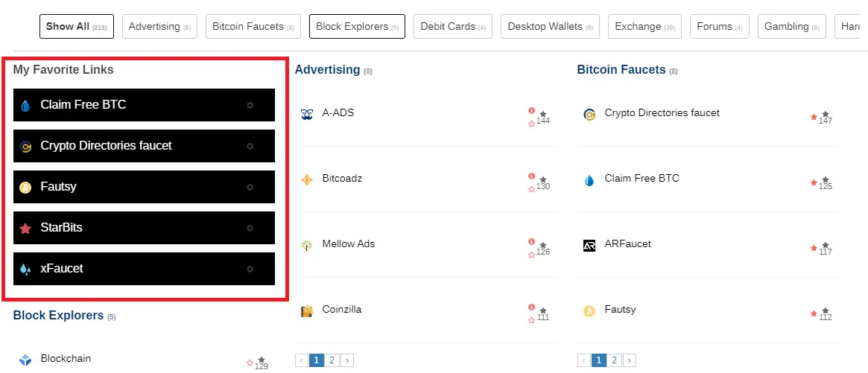Unfavorite Fautsy using the red star in Bitcoin Faucets
The width and height of the screenshot is (868, 373).
click(814, 313)
